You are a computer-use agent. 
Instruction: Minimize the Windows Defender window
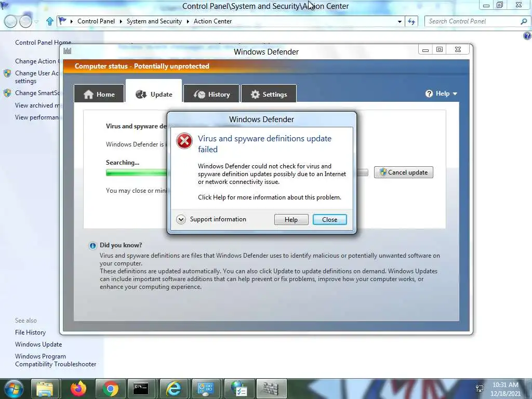tap(425, 50)
